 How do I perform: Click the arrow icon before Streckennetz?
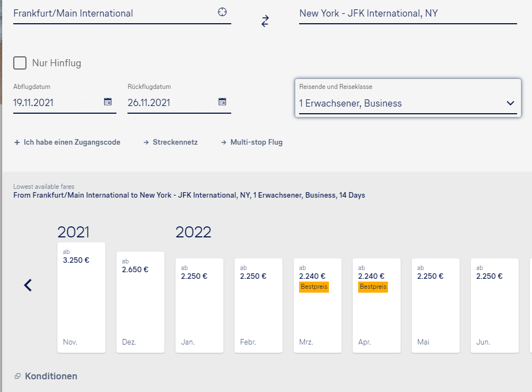pos(146,142)
